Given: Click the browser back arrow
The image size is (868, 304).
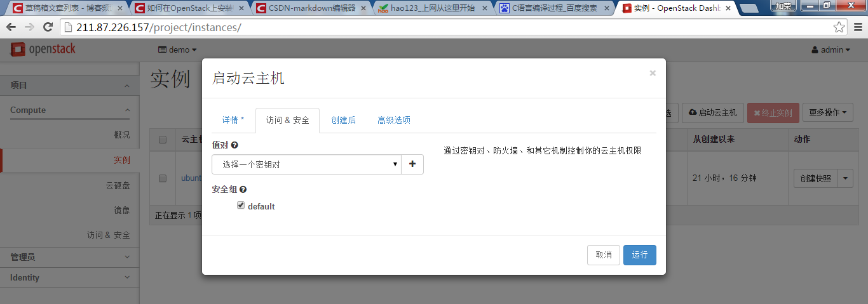Looking at the screenshot, I should [x=11, y=27].
